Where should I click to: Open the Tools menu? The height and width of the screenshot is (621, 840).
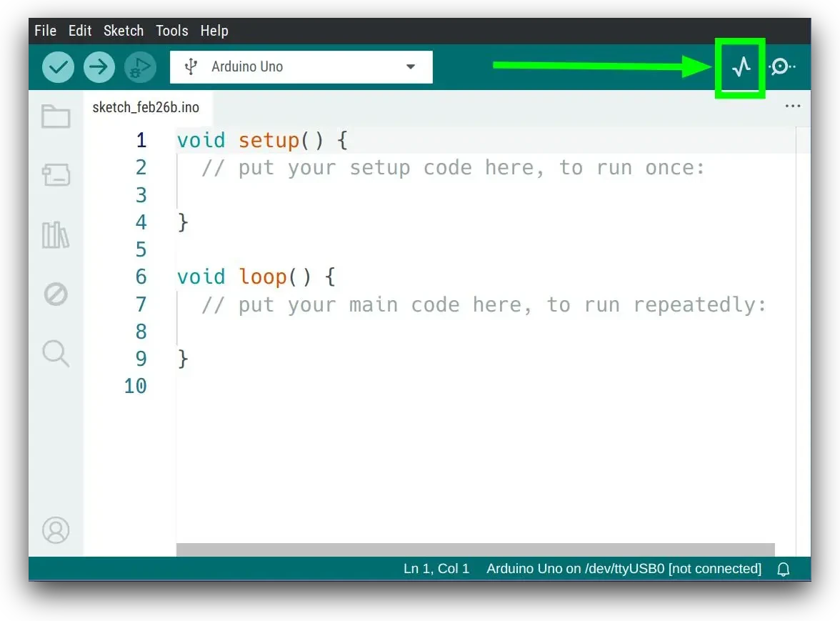click(171, 31)
